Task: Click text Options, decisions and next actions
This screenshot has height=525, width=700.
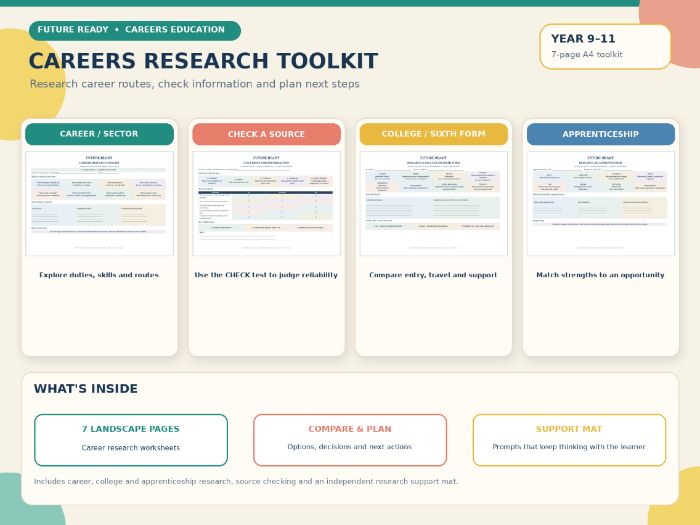Action: pyautogui.click(x=350, y=446)
